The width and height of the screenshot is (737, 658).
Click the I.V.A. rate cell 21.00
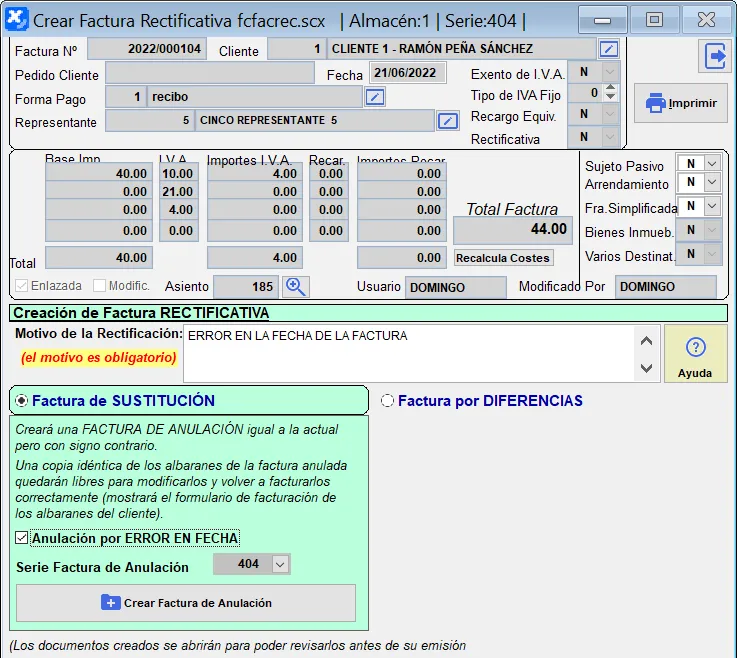[x=179, y=192]
